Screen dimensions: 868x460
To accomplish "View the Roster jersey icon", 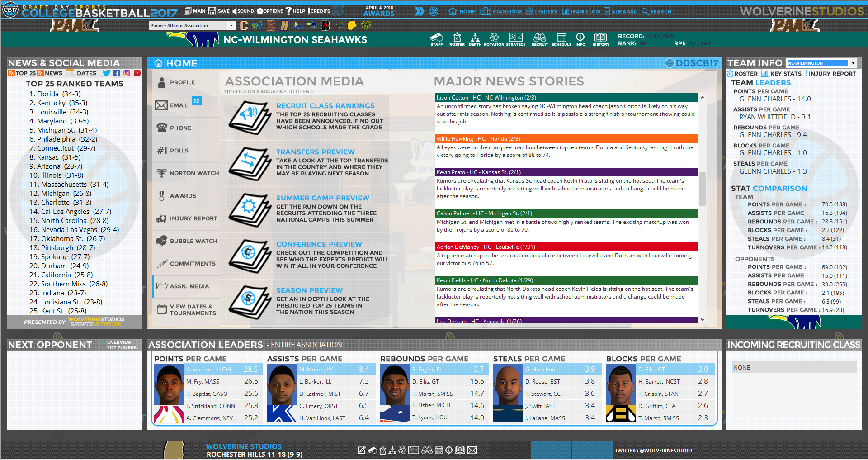I will click(x=457, y=39).
